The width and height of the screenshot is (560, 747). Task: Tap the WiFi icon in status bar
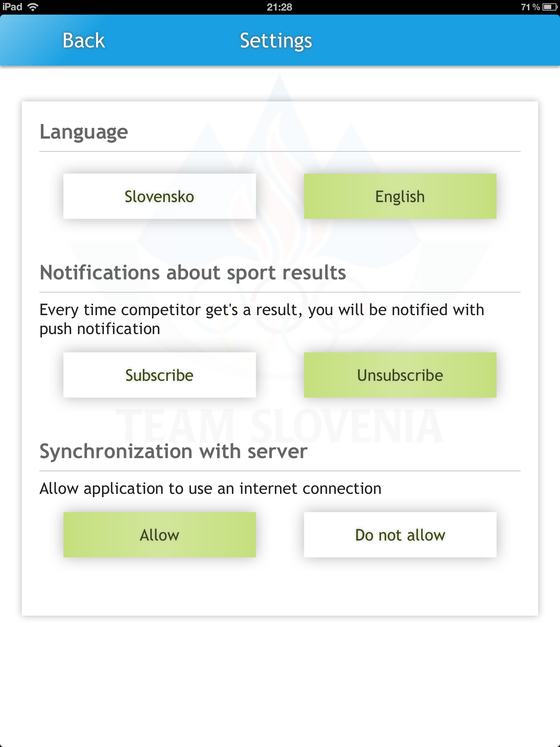[x=33, y=7]
